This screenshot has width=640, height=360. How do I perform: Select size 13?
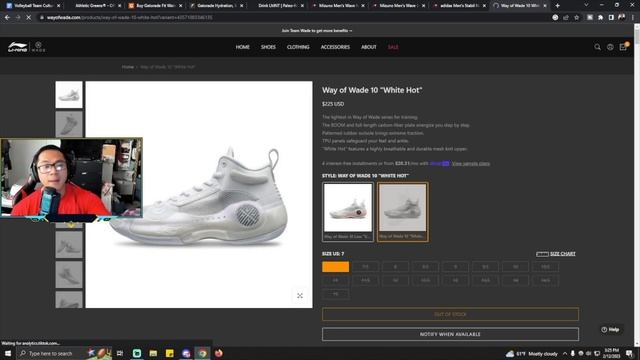455,280
